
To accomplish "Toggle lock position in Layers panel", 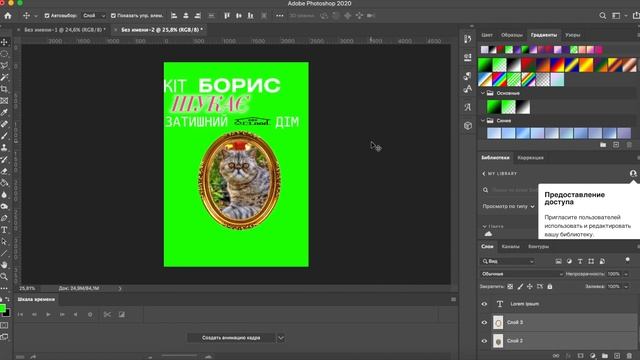I will click(x=530, y=287).
